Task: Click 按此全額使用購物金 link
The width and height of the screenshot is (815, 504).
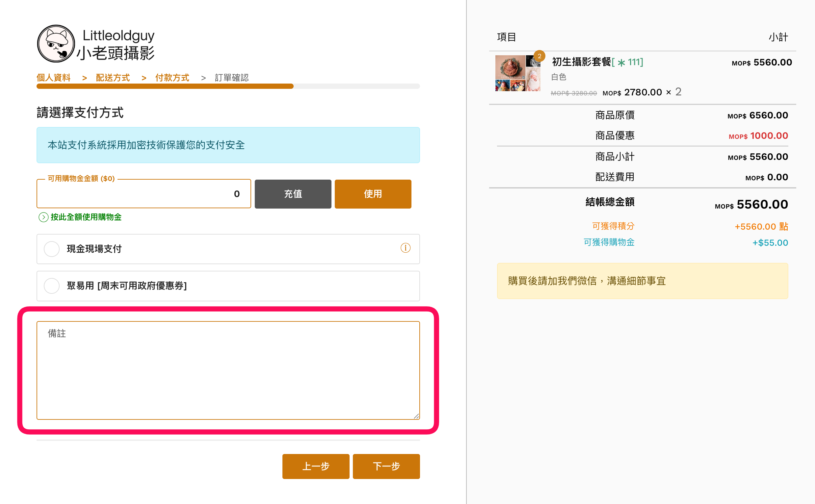Action: pyautogui.click(x=86, y=217)
